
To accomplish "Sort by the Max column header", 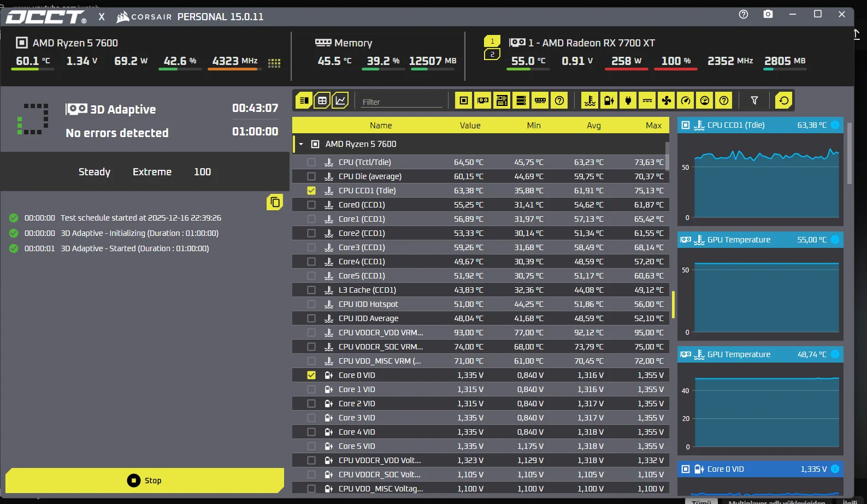I will (x=653, y=126).
